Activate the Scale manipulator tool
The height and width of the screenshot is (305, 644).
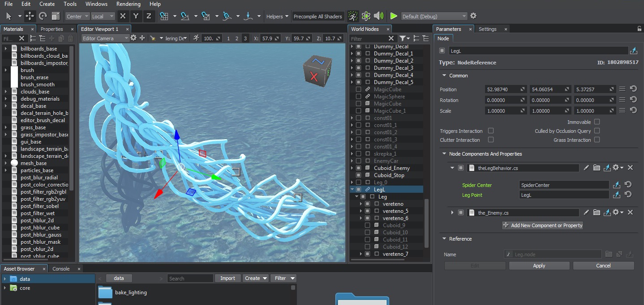56,16
